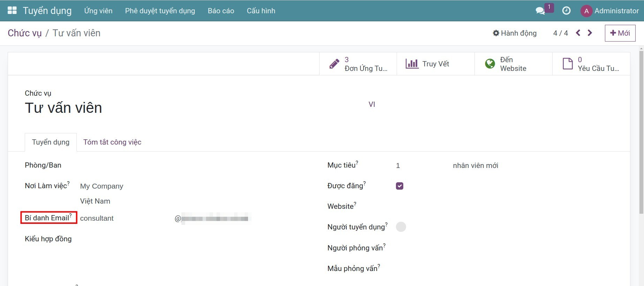Click the Đến Website globe icon
The image size is (644, 286).
(490, 64)
